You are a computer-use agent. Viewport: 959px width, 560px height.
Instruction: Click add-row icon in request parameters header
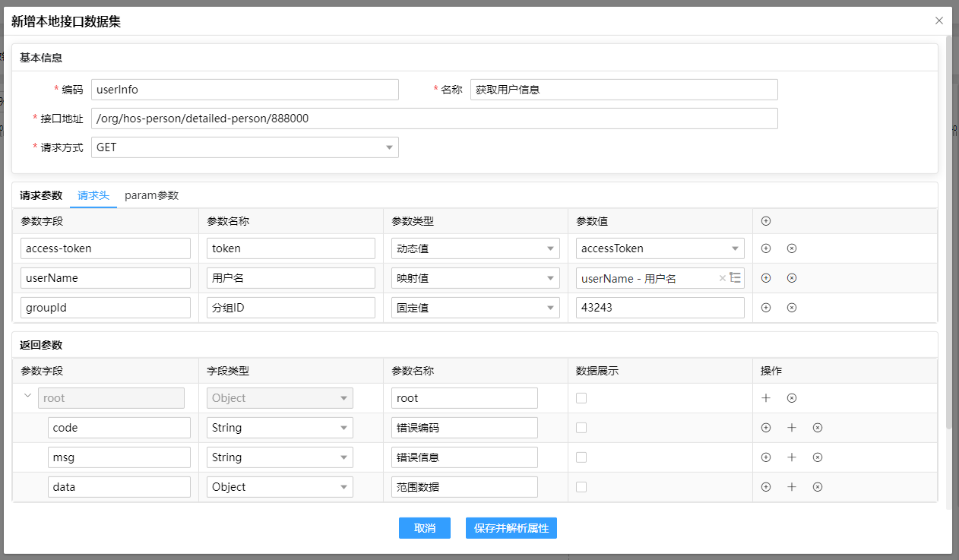766,221
